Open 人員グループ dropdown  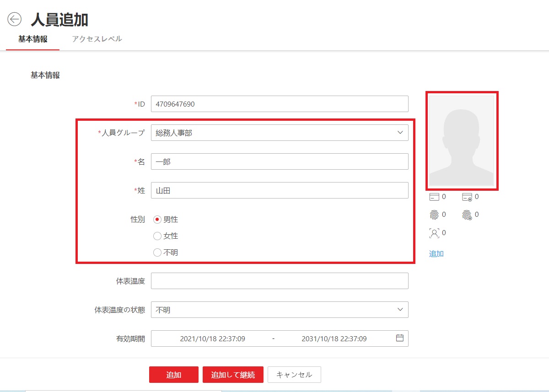pyautogui.click(x=280, y=133)
